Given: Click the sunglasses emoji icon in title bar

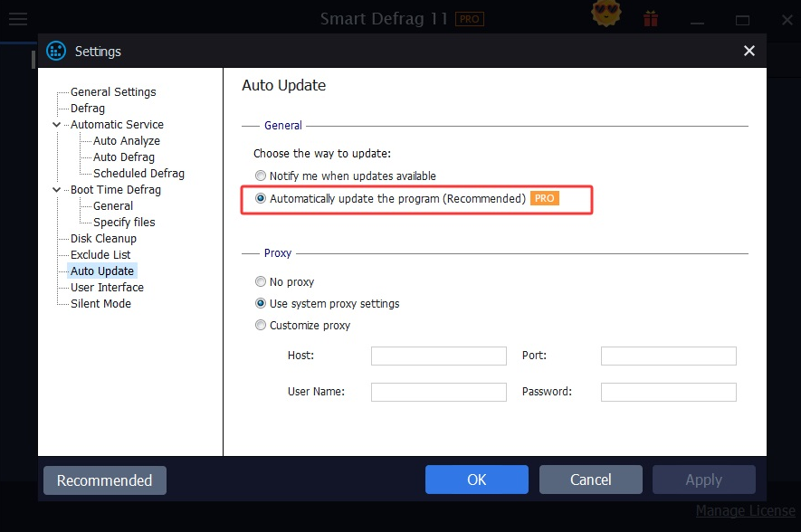Looking at the screenshot, I should (x=605, y=15).
